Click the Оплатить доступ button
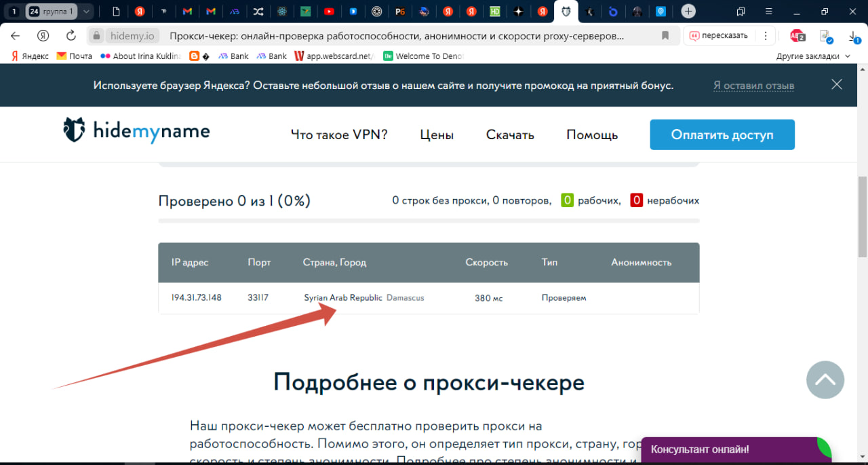The width and height of the screenshot is (868, 465). [x=722, y=134]
